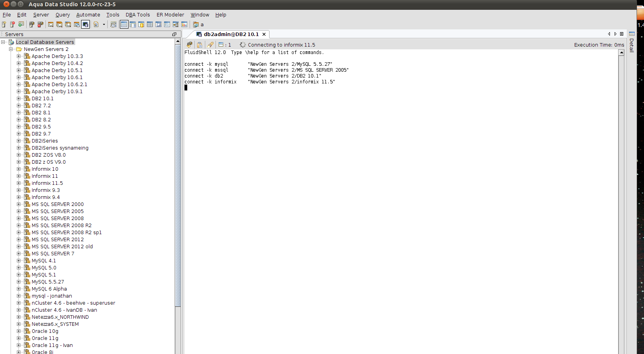644x354 pixels.
Task: Click the clear brush icon in shell toolbar
Action: point(210,45)
